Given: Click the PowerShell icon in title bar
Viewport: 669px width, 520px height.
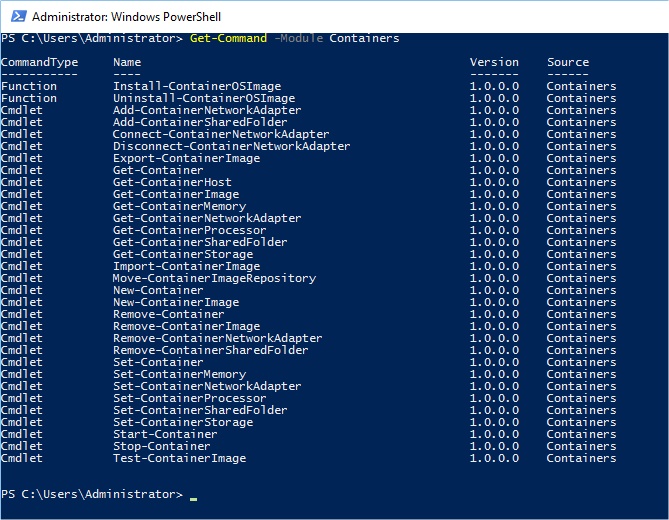Looking at the screenshot, I should click(x=19, y=17).
